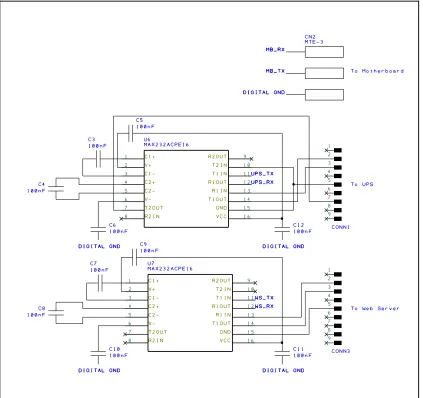Select the To Web Server annotation
This screenshot has width=423, height=398.
(x=375, y=308)
